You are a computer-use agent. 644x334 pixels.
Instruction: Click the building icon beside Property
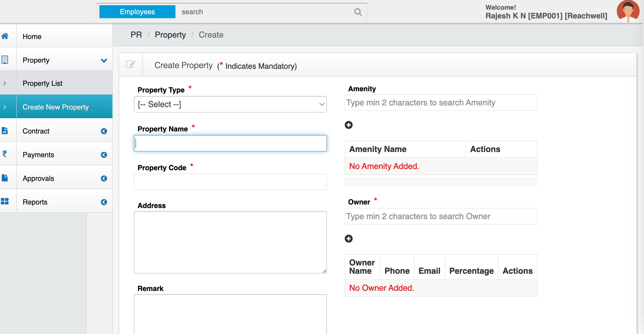point(5,60)
